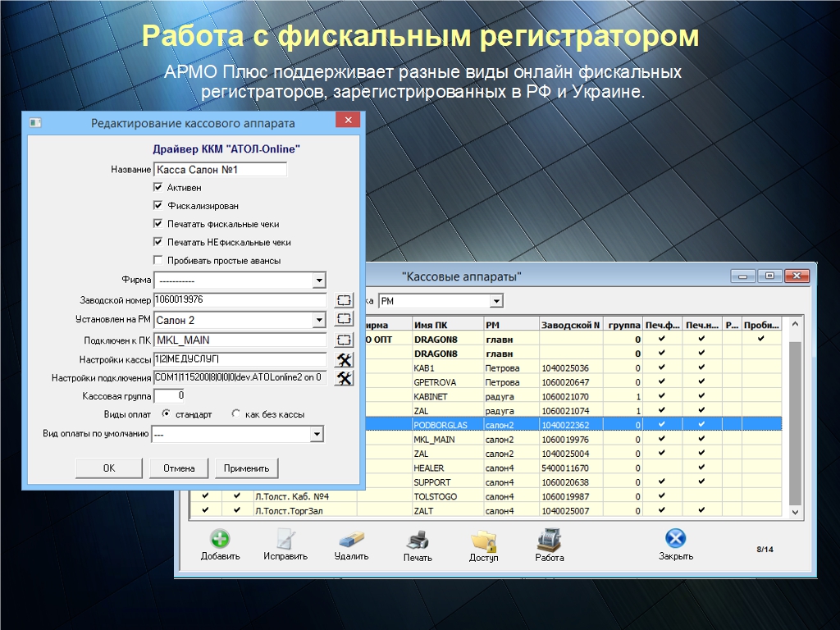Open the Настройки кассы tools icon

click(x=345, y=360)
